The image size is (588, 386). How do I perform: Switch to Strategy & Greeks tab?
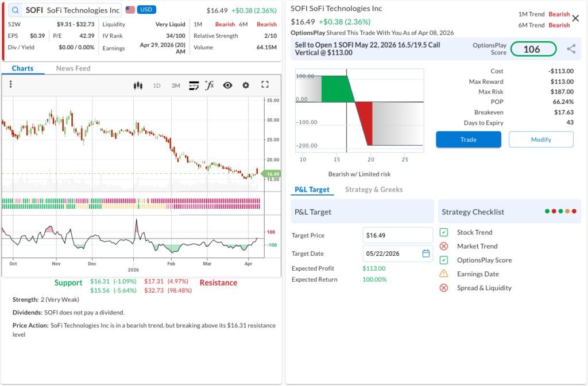tap(374, 189)
